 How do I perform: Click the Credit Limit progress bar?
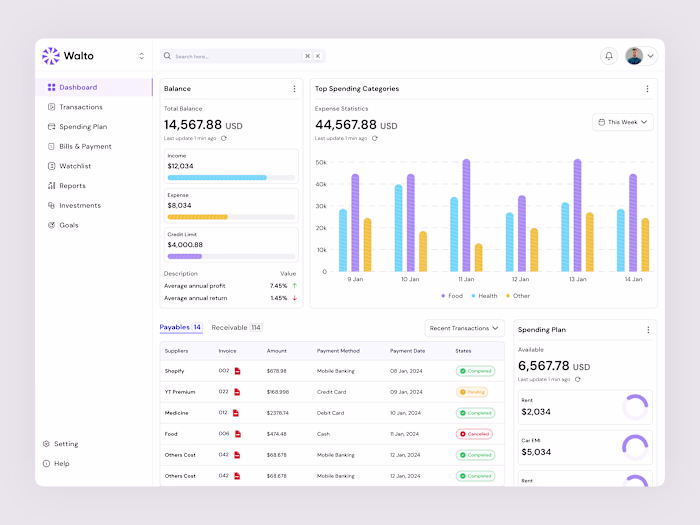click(231, 256)
